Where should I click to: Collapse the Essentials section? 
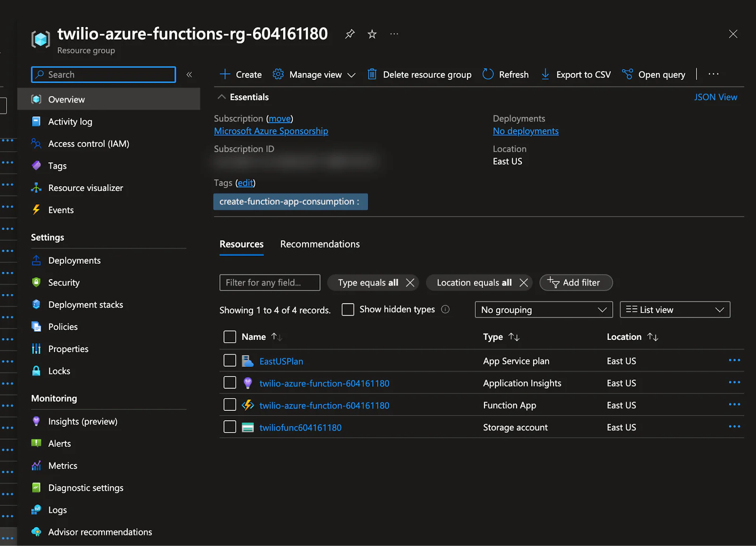(221, 97)
